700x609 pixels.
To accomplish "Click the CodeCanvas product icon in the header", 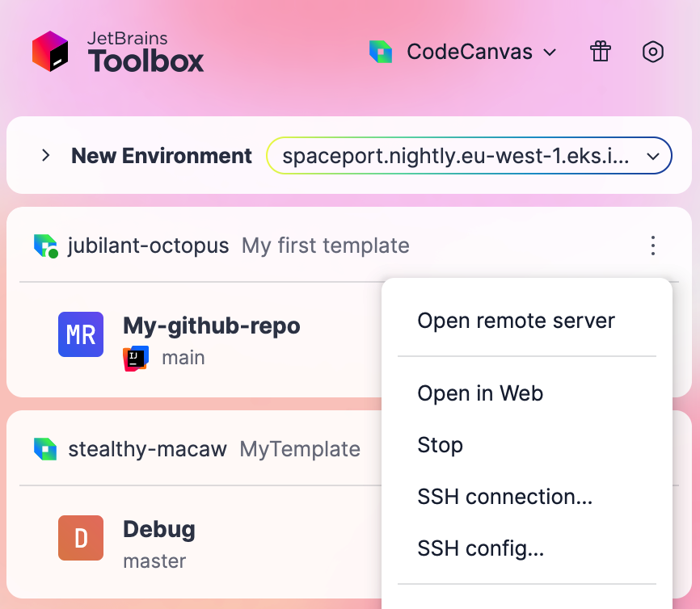I will click(x=380, y=51).
